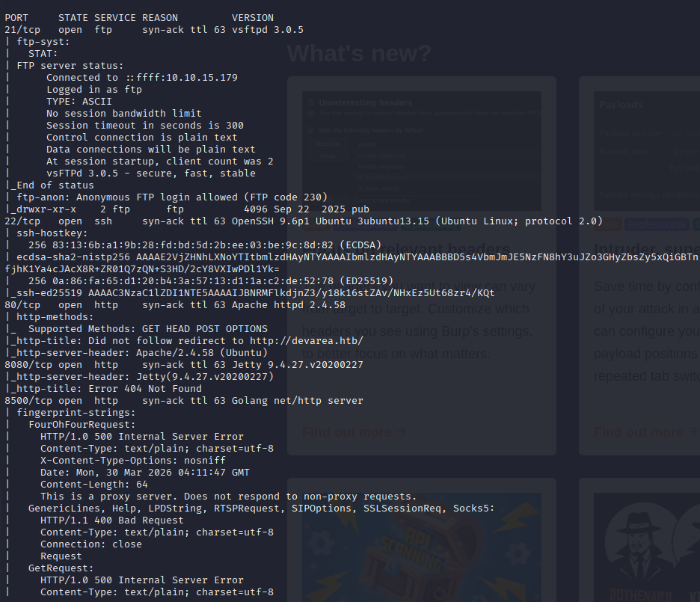700x602 pixels.
Task: Click the 'What's new?' heading in Burp window
Action: [x=360, y=54]
